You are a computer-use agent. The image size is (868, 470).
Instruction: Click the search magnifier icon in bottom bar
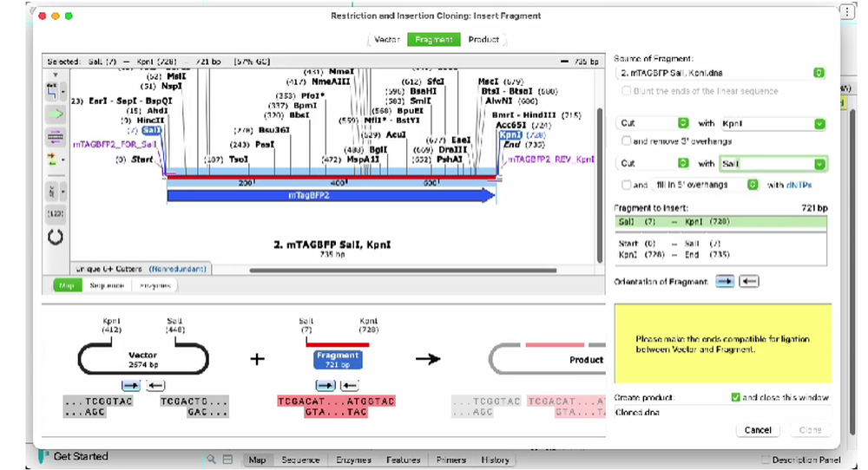pyautogui.click(x=212, y=459)
